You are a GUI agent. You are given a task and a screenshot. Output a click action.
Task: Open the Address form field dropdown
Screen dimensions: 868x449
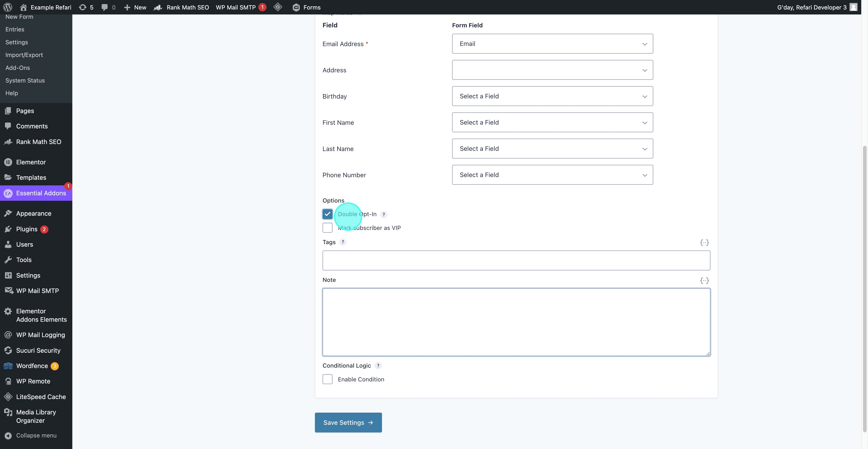(x=552, y=70)
